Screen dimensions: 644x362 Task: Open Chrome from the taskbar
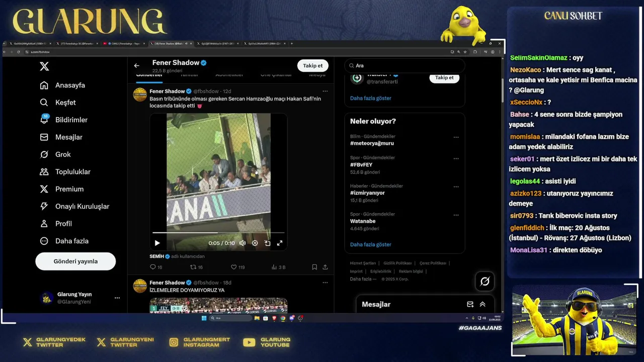pyautogui.click(x=283, y=318)
